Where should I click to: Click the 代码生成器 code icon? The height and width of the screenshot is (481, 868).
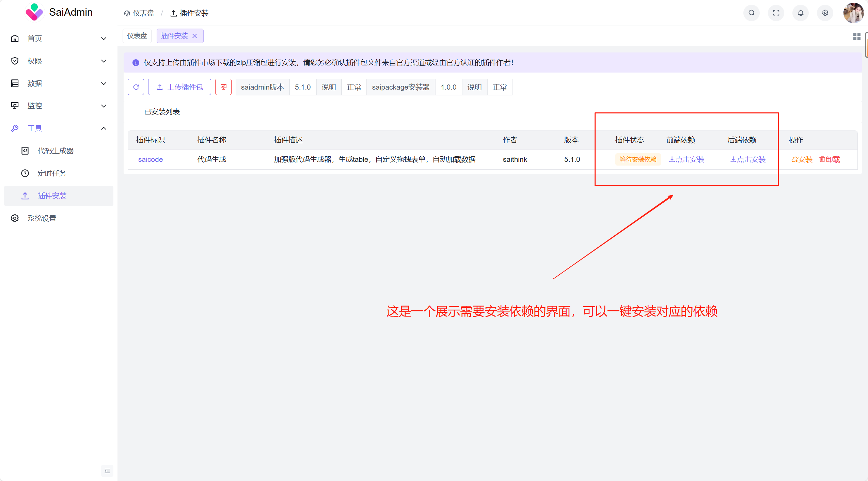click(25, 151)
